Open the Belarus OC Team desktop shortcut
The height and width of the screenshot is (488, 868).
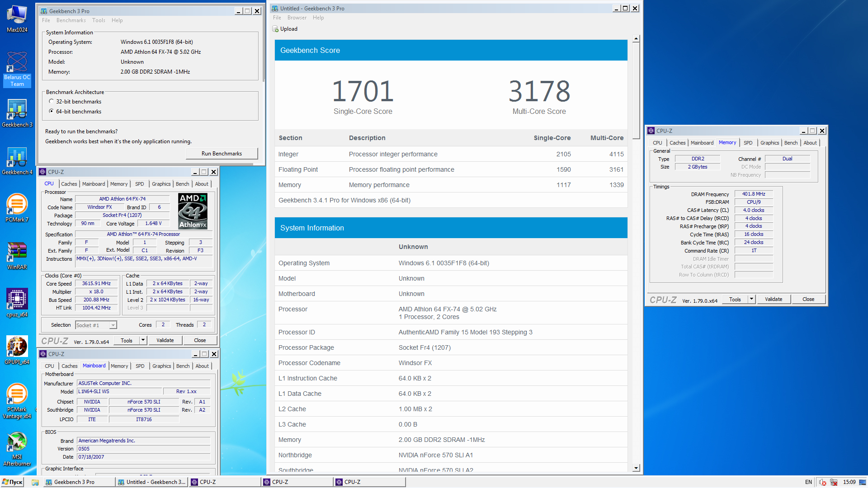pyautogui.click(x=17, y=69)
